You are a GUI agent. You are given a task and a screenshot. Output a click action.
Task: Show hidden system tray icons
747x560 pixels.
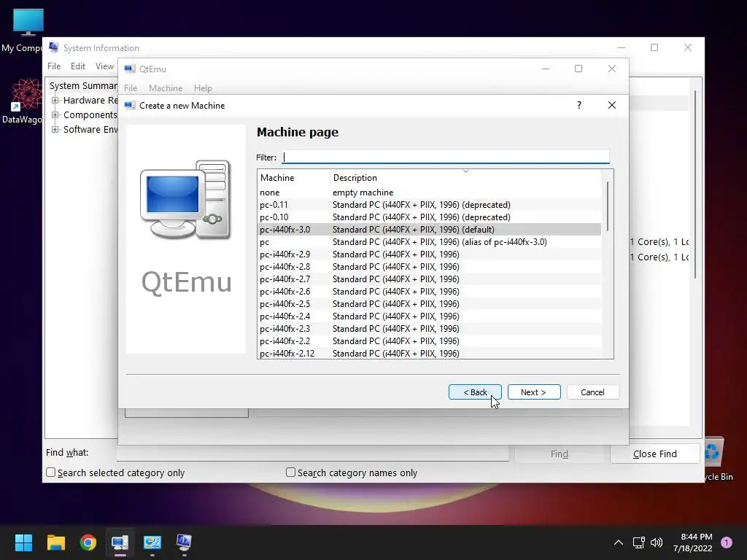(x=619, y=542)
